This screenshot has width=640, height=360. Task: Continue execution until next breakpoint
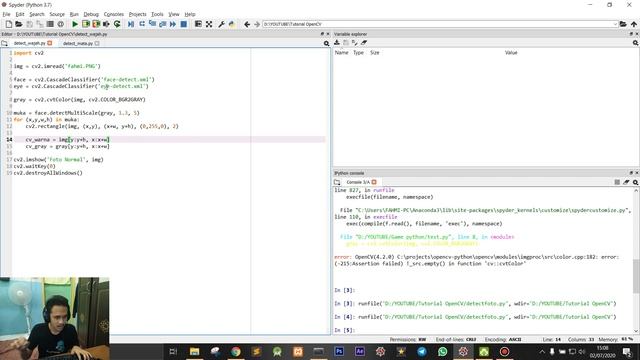point(173,24)
